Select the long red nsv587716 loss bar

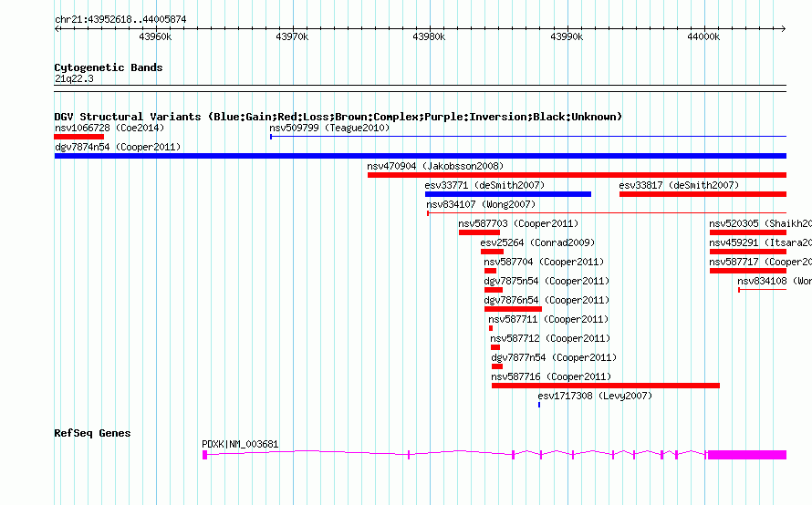[x=606, y=386]
